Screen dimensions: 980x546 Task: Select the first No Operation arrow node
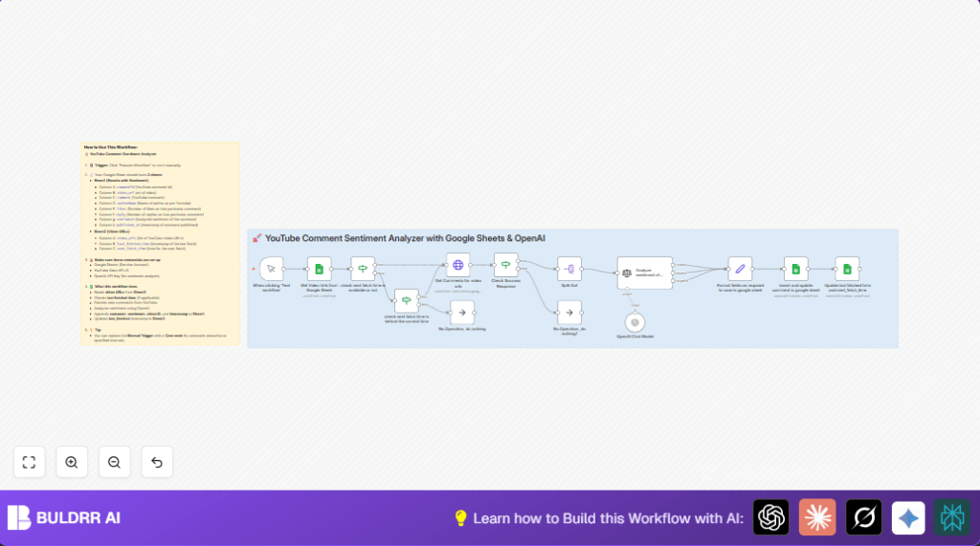tap(462, 313)
